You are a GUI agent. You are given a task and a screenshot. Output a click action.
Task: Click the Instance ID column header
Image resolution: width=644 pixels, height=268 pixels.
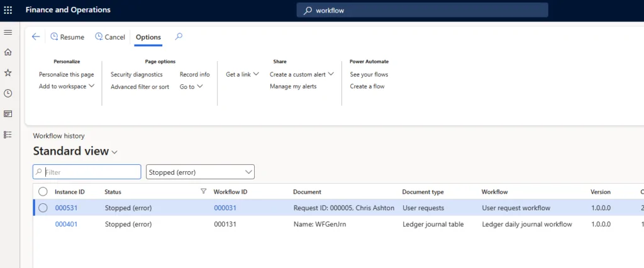click(70, 192)
